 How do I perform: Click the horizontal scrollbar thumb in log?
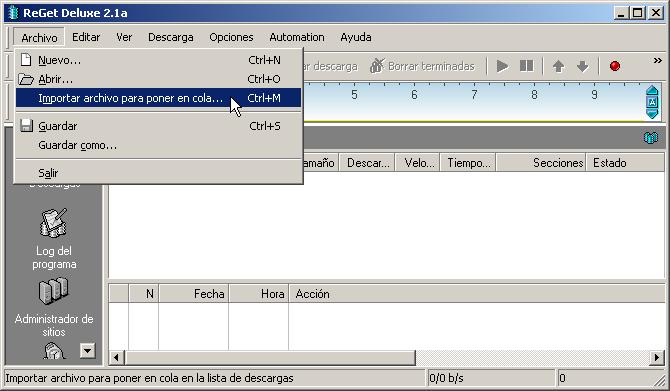click(x=270, y=358)
